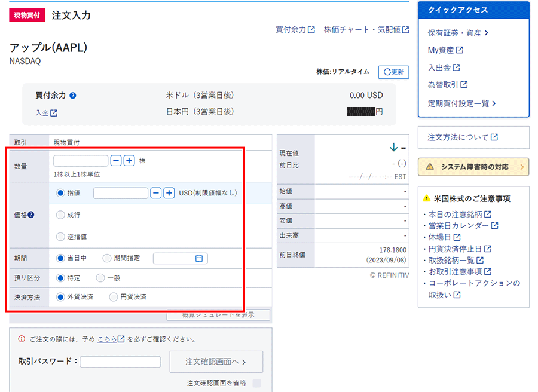538x392 pixels.
Task: Open 休場日 link
Action: click(444, 237)
